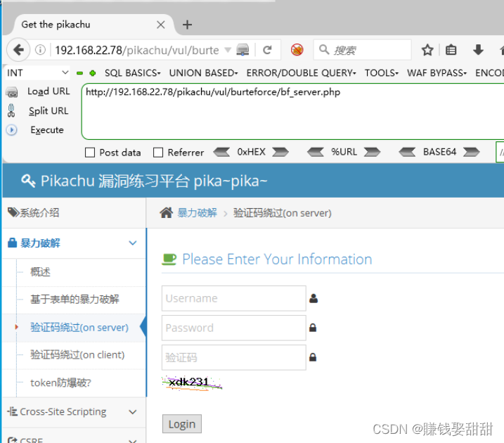Click the home icon in the breadcrumb
Screen dimensions: 504x443
click(x=166, y=213)
